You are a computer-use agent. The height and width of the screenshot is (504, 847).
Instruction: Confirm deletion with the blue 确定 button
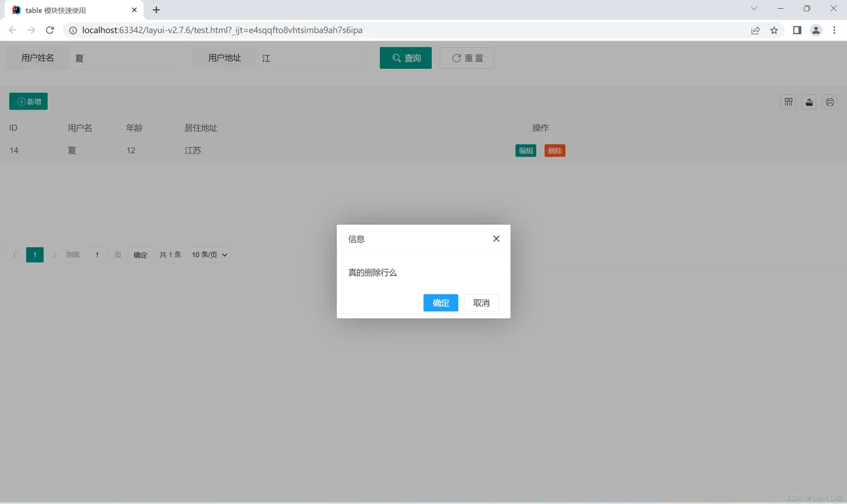pos(440,303)
